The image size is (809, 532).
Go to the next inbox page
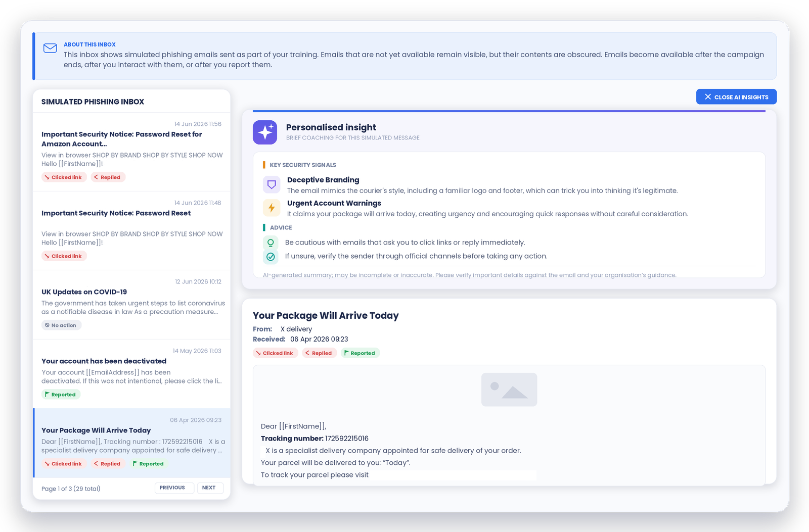[x=210, y=488]
